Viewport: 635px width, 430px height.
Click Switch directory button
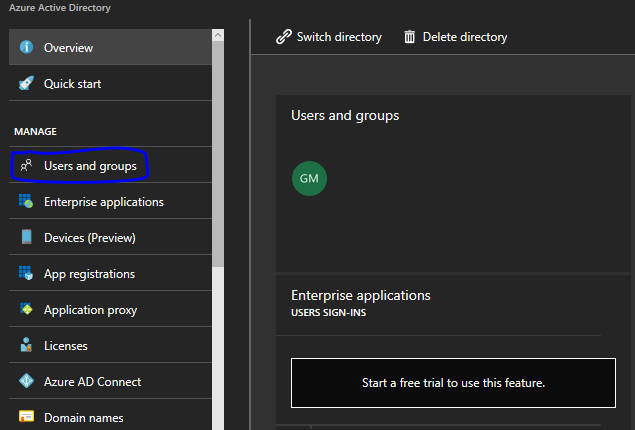329,37
